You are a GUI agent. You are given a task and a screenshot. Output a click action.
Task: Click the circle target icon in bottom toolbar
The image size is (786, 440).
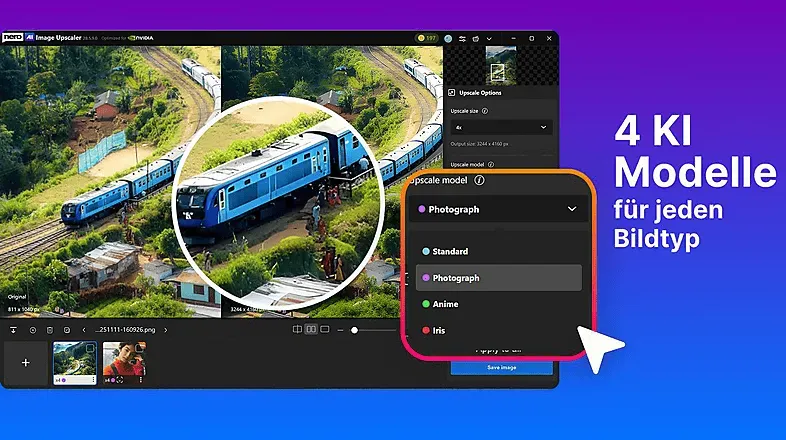click(x=33, y=330)
